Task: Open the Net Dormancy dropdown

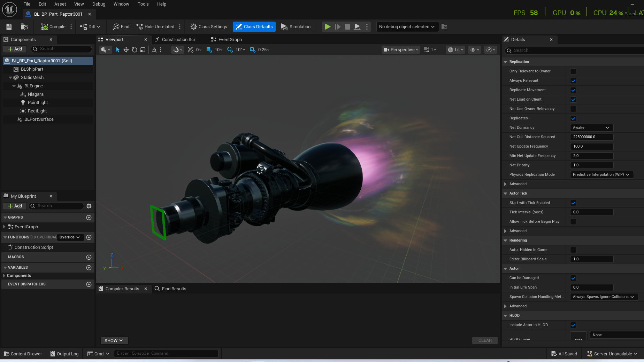Action: tap(591, 128)
